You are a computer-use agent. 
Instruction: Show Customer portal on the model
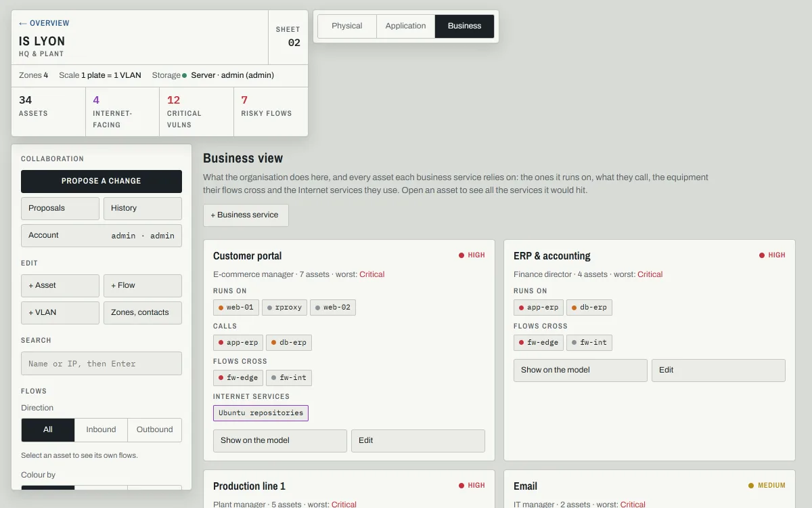(280, 441)
